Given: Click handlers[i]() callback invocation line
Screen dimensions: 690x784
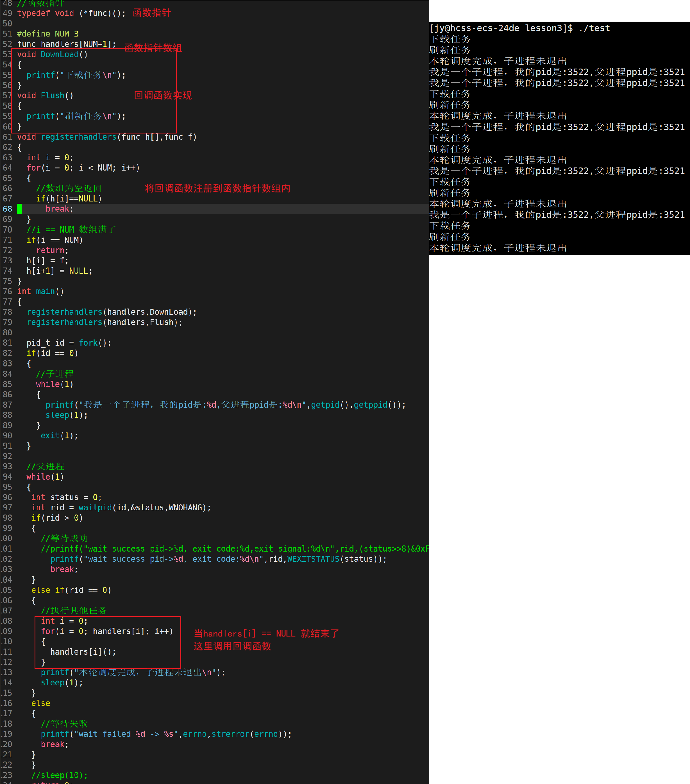Looking at the screenshot, I should click(x=83, y=652).
